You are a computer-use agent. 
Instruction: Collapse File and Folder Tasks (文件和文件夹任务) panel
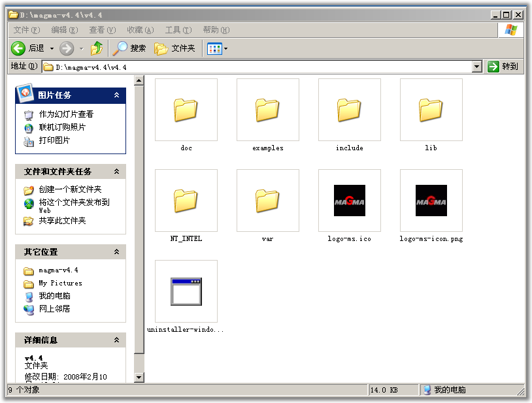click(x=116, y=172)
